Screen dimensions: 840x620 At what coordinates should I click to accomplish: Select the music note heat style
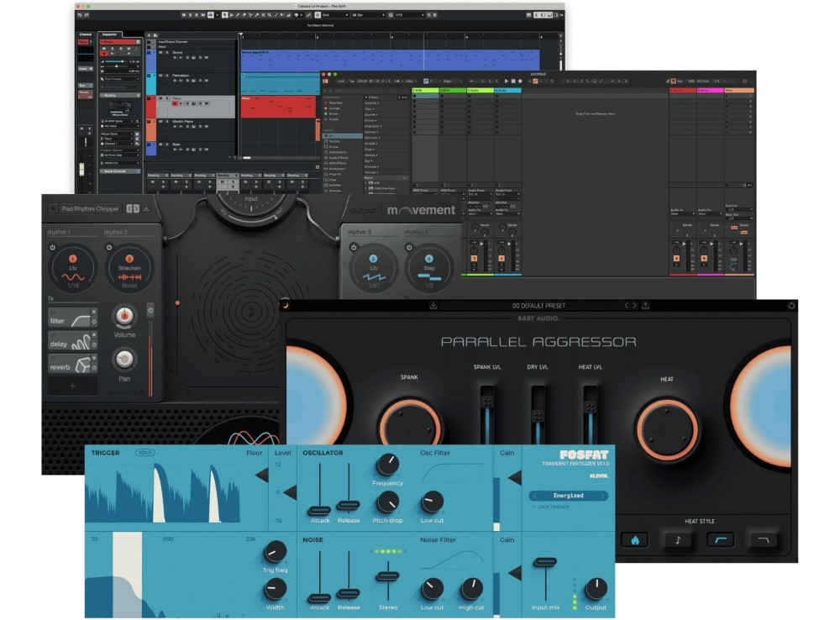677,540
